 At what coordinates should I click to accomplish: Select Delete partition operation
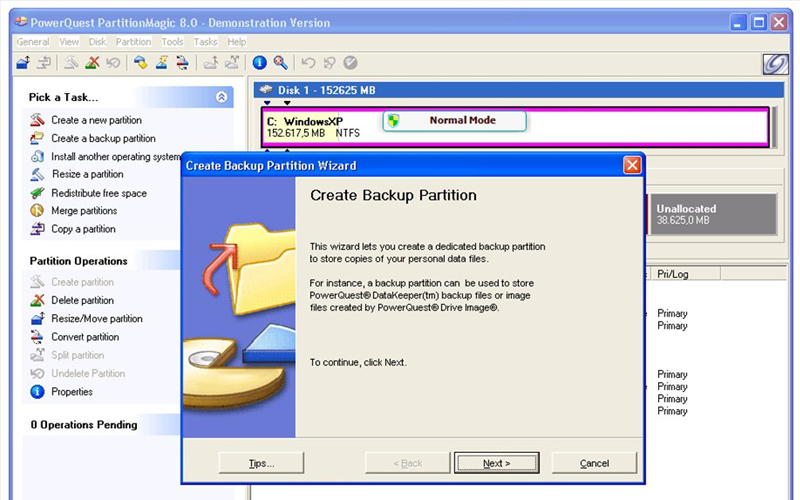coord(83,301)
